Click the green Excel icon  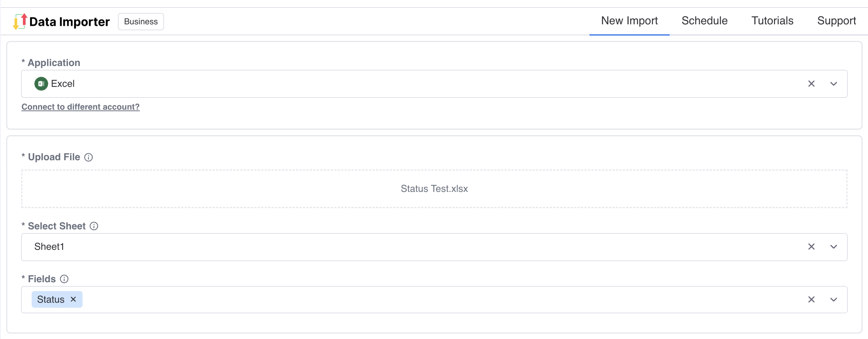click(x=41, y=84)
